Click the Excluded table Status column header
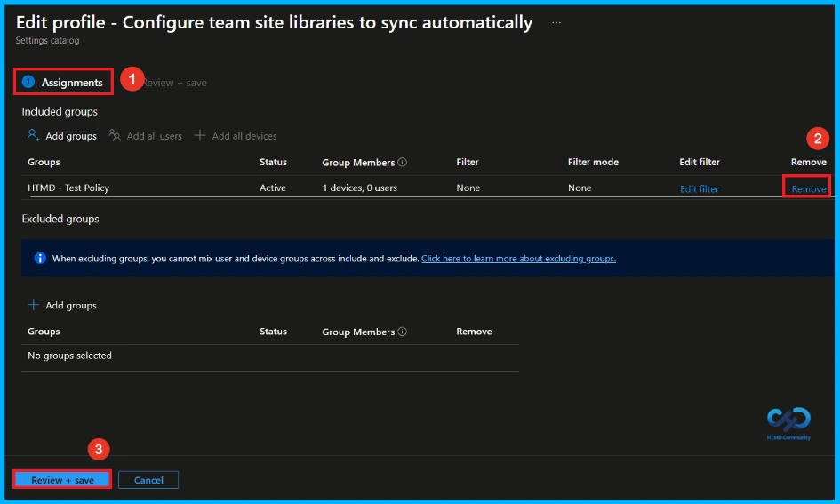The height and width of the screenshot is (504, 840). (x=273, y=332)
